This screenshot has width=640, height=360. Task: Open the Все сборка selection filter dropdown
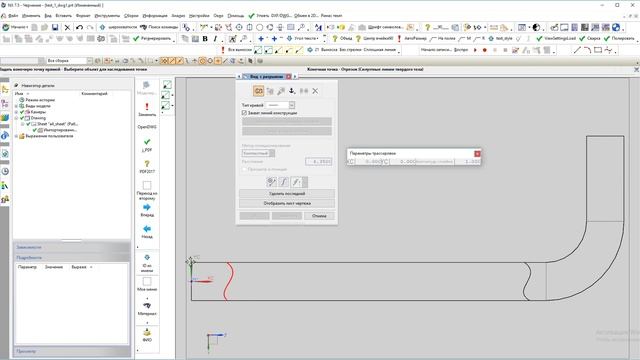(x=89, y=61)
